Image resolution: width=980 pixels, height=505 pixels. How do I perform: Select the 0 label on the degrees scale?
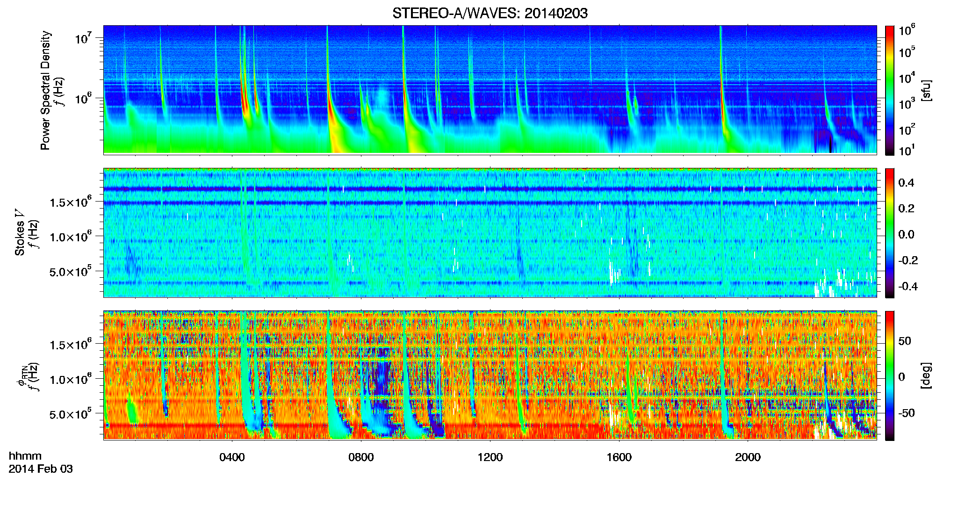point(902,377)
